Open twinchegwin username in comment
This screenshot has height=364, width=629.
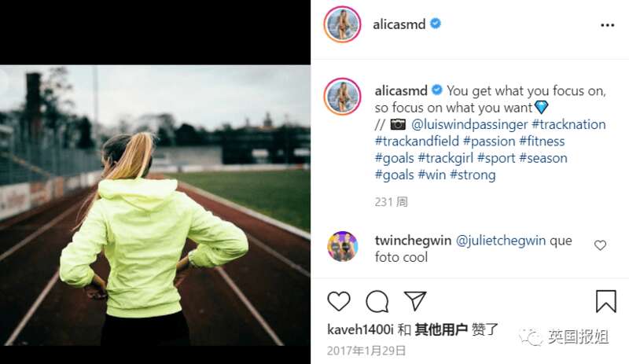click(414, 241)
